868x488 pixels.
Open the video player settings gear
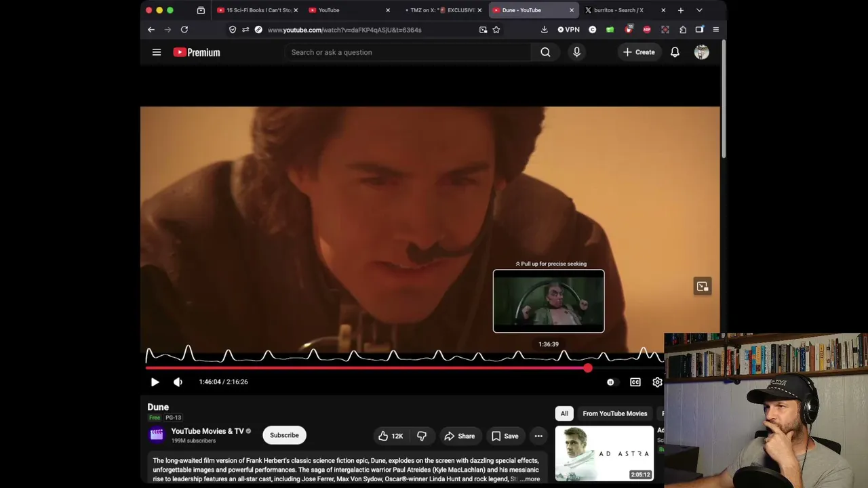coord(657,382)
